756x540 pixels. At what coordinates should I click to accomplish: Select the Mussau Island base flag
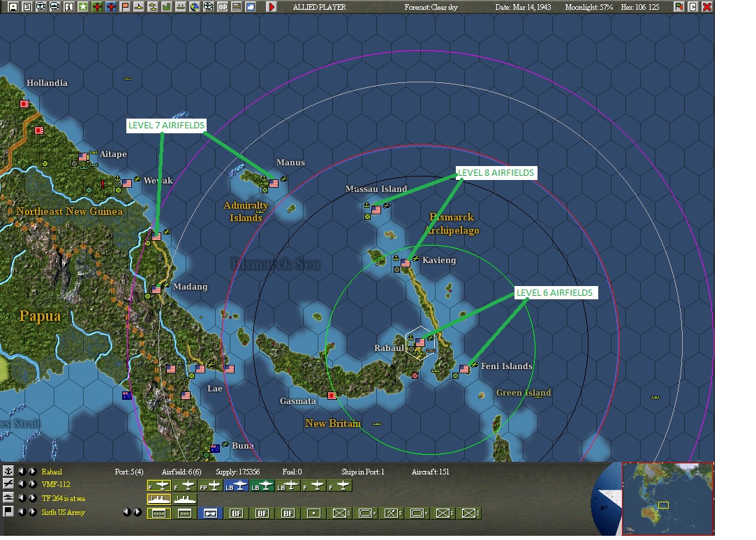point(376,209)
